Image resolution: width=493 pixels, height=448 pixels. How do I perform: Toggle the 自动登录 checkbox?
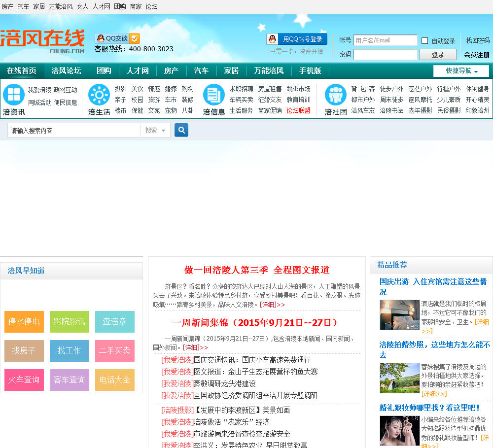point(424,40)
